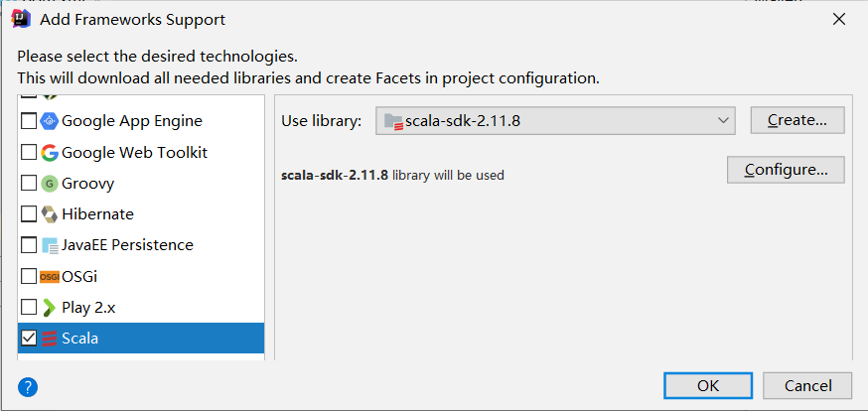Enable the Google App Engine checkbox
Viewport: 868px width, 411px height.
pyautogui.click(x=29, y=121)
